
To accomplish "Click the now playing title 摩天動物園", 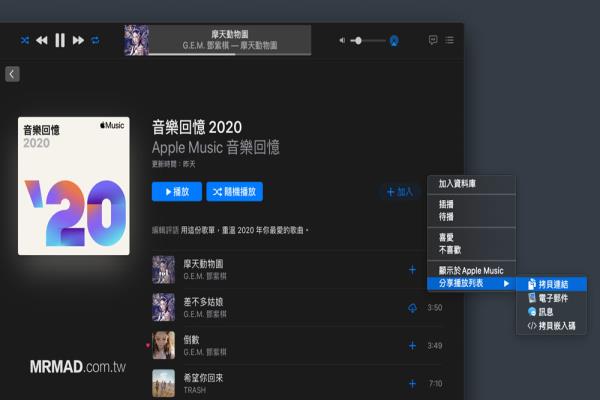I will (x=230, y=34).
